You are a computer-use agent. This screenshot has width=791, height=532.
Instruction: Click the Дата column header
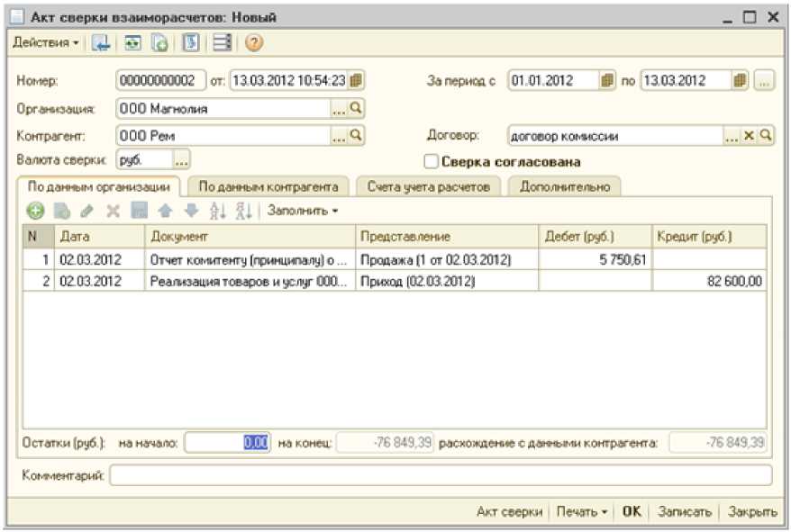(x=99, y=237)
